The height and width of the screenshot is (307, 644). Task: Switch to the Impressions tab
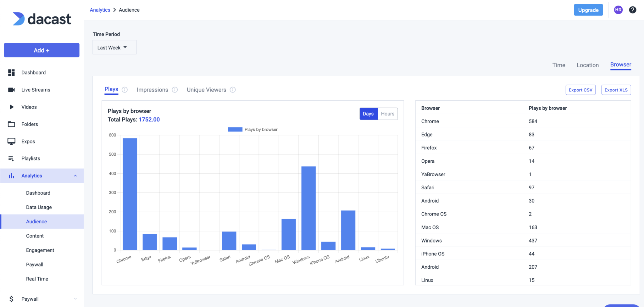(152, 90)
